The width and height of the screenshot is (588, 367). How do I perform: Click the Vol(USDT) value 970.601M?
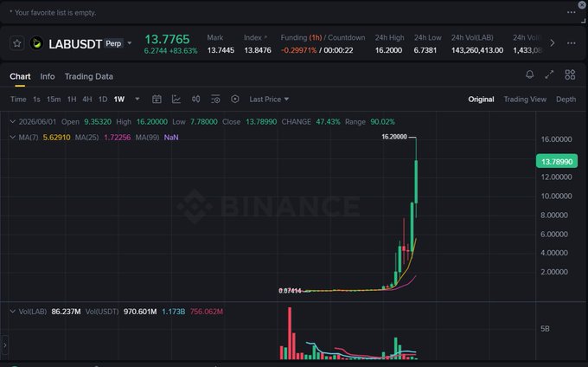point(140,312)
